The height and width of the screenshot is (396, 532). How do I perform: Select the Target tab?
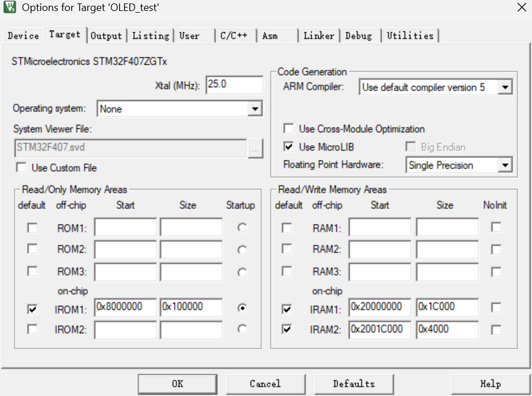[x=65, y=35]
